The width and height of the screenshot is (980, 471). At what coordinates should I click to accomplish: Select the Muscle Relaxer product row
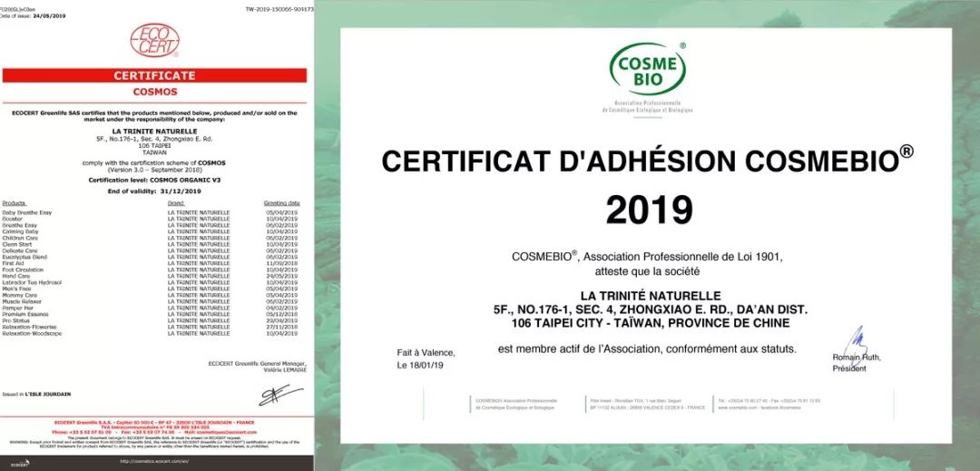[x=151, y=301]
